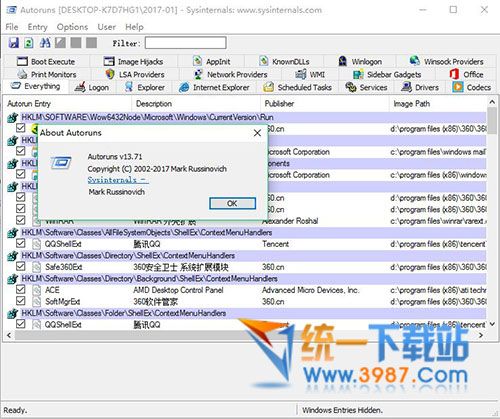
Task: Uncheck the first QQShellExt entry under AllFileSystemObjects
Action: pyautogui.click(x=21, y=243)
